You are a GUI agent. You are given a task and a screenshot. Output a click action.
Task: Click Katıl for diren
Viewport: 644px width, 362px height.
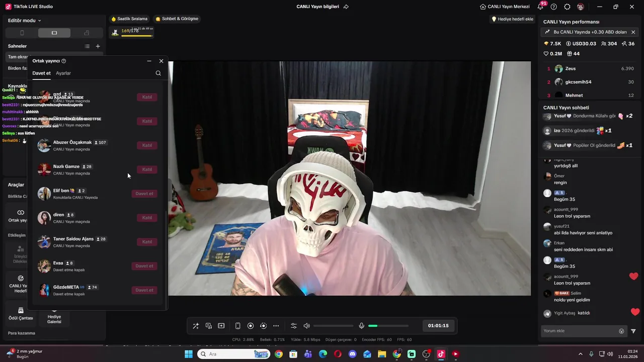pos(147,218)
